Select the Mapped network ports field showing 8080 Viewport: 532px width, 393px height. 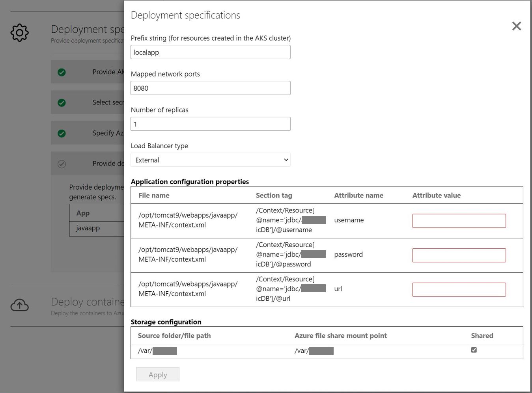[210, 88]
